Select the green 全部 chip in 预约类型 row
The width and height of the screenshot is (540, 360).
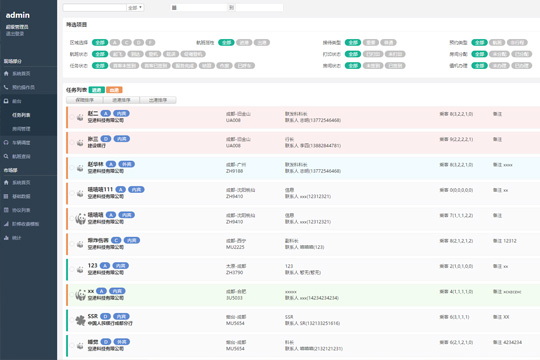tap(479, 42)
